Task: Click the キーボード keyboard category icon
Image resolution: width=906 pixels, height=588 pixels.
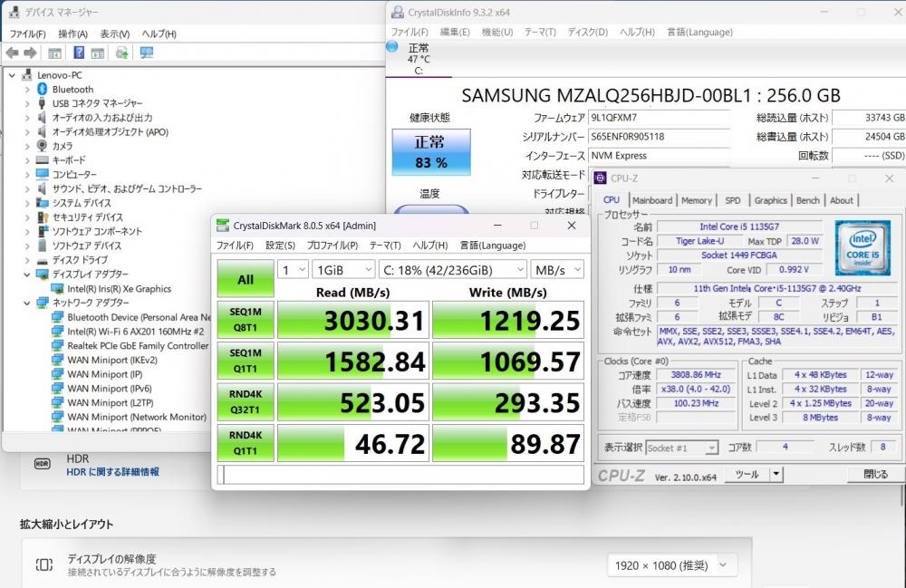Action: tap(42, 160)
